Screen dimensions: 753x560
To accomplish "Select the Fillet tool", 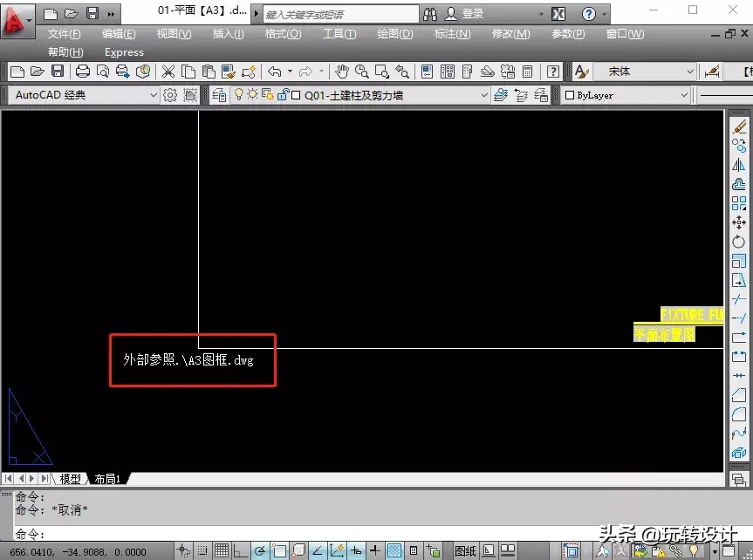I will [x=739, y=414].
